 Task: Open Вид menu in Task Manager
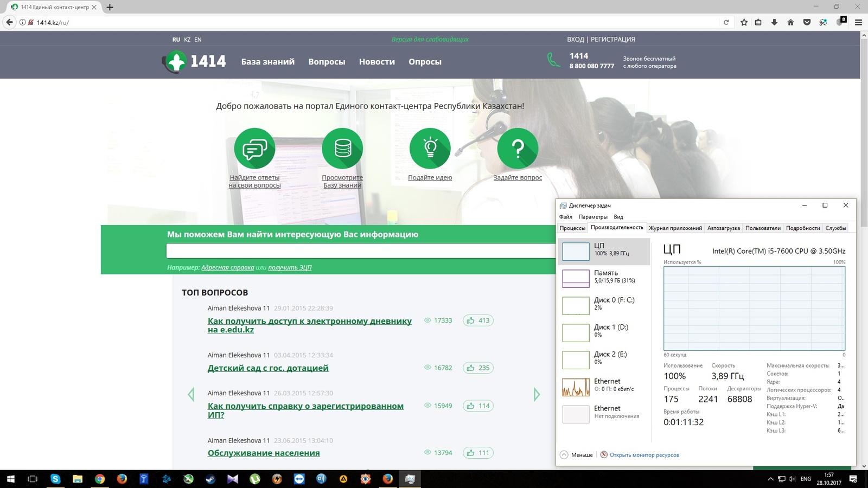pyautogui.click(x=618, y=217)
